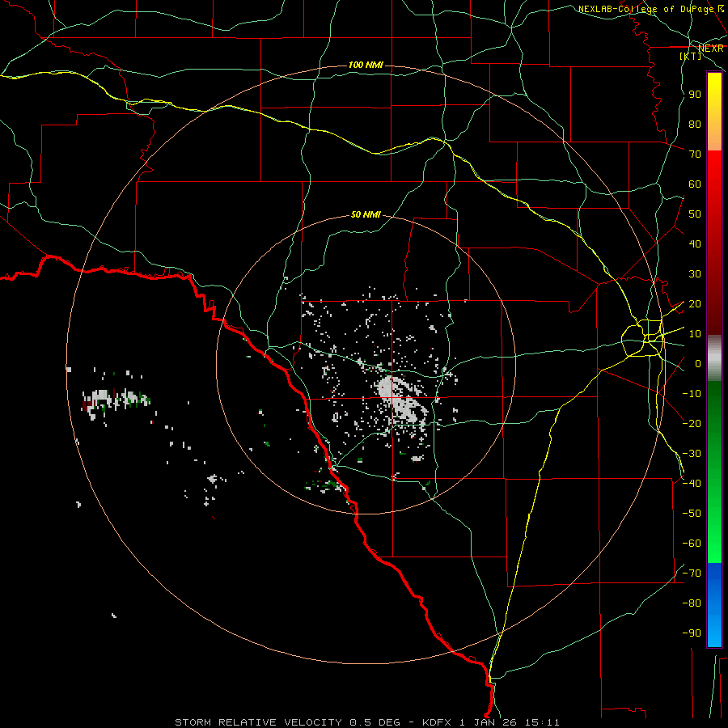This screenshot has height=728, width=728.
Task: Click the large gray radar echo near center
Action: 401,400
